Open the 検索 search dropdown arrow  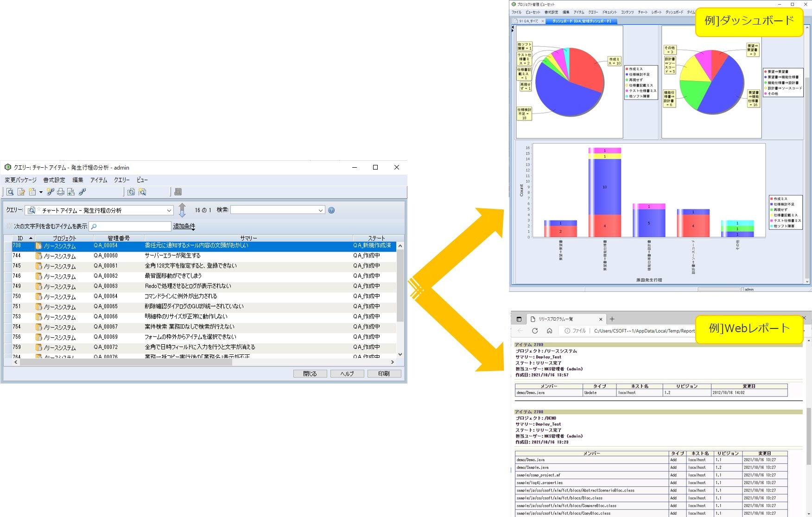(320, 210)
